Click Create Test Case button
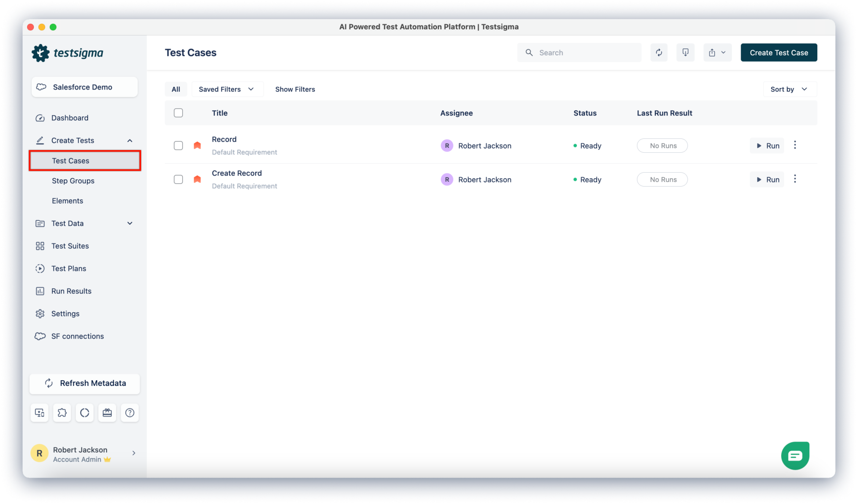 click(778, 52)
